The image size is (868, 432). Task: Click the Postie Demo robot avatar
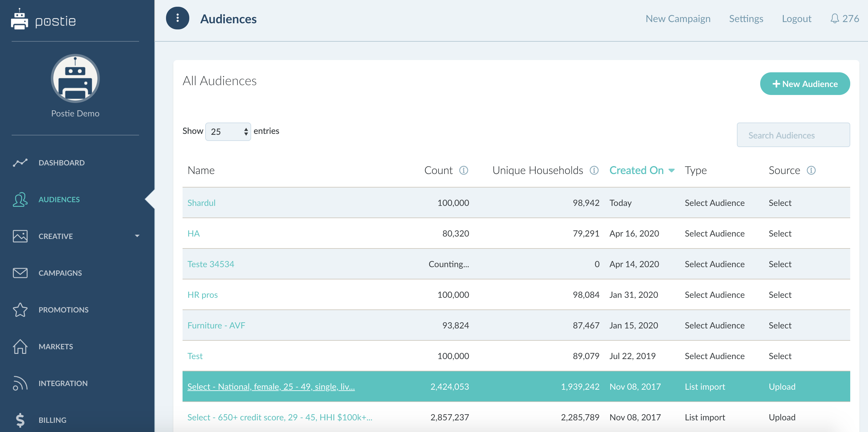tap(75, 79)
